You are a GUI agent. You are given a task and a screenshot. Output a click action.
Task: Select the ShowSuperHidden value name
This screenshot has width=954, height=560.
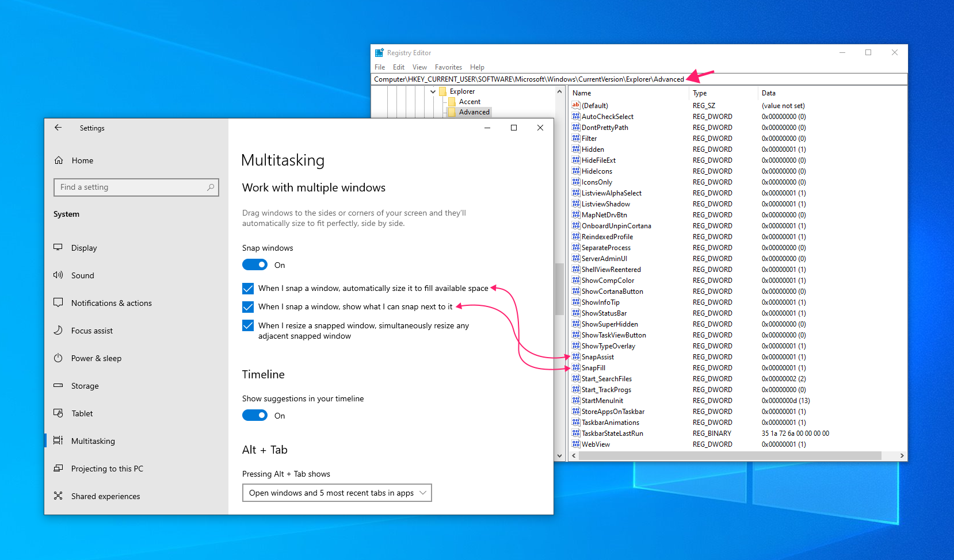[x=610, y=324]
